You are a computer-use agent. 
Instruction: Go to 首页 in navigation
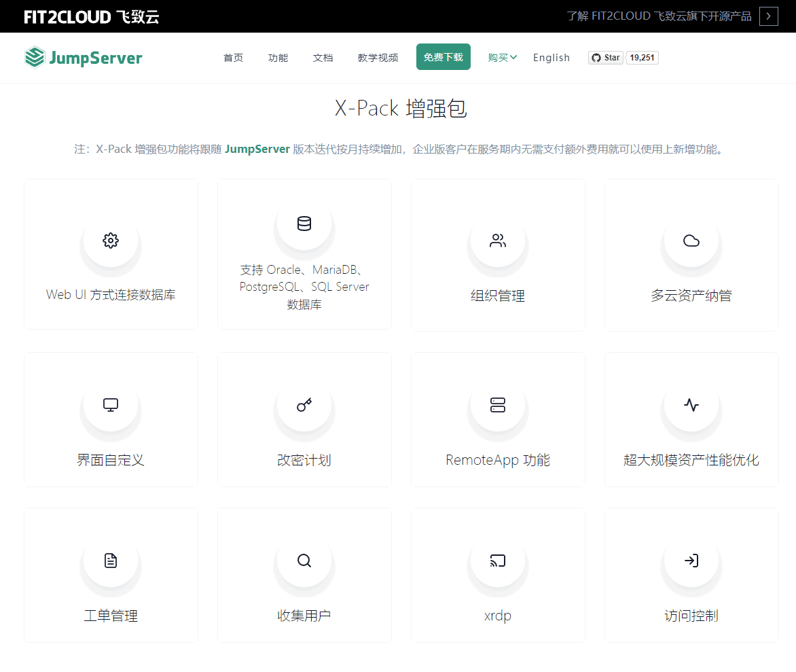(233, 57)
